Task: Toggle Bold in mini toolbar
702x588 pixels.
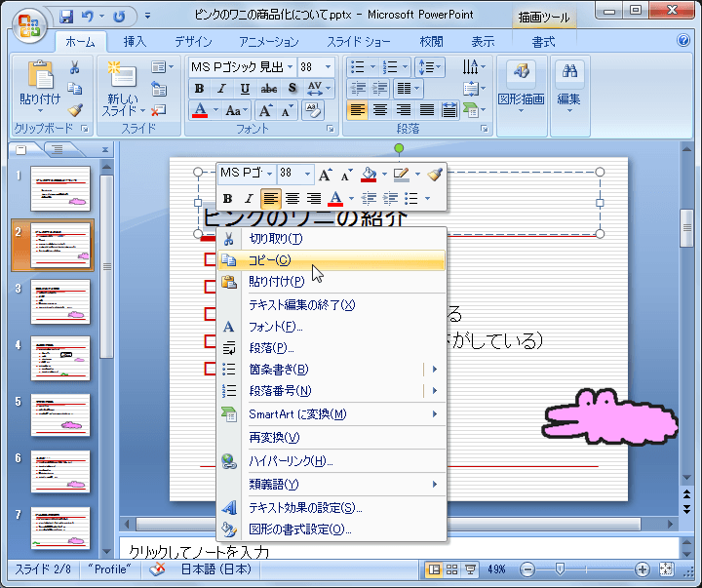Action: click(227, 198)
